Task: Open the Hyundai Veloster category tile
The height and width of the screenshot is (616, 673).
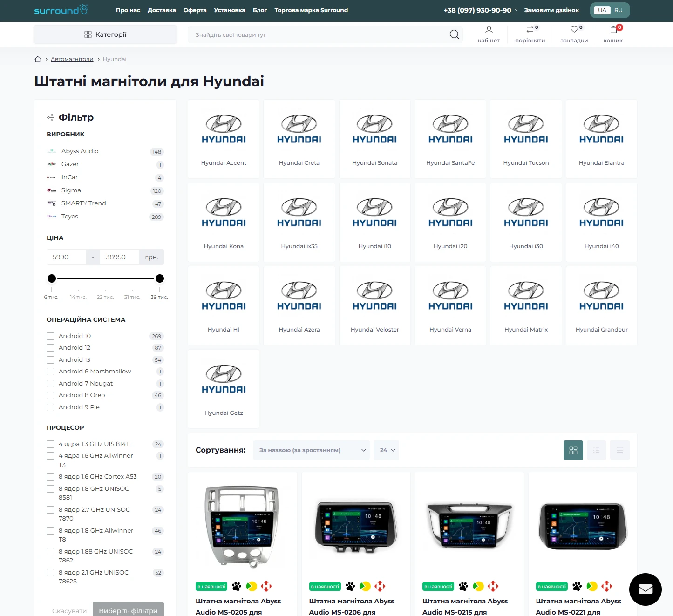Action: click(x=375, y=305)
